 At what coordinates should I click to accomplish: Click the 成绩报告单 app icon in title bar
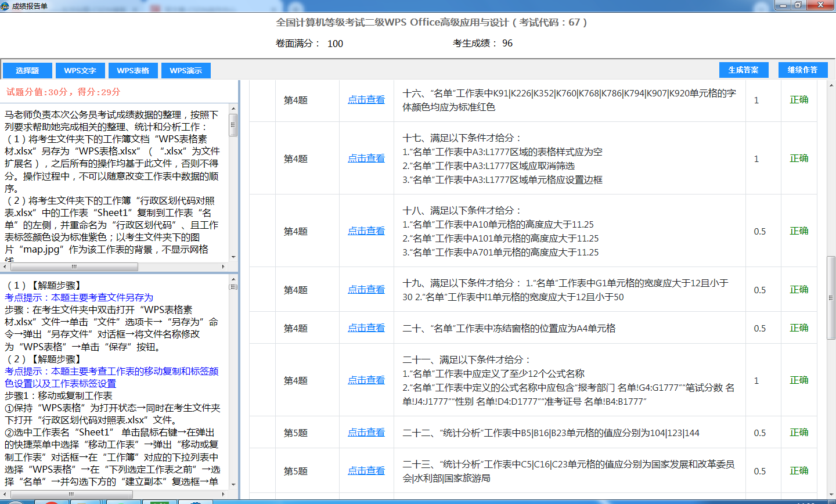[6, 6]
